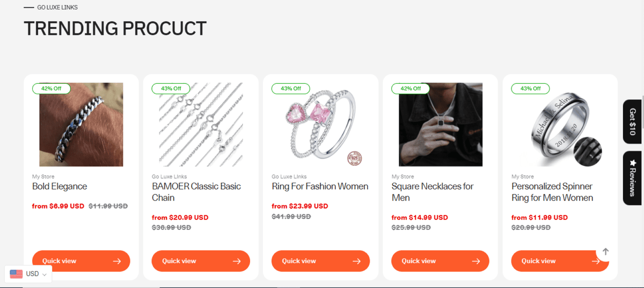This screenshot has width=644, height=288.
Task: Open the Reviews side tab
Action: [632, 178]
